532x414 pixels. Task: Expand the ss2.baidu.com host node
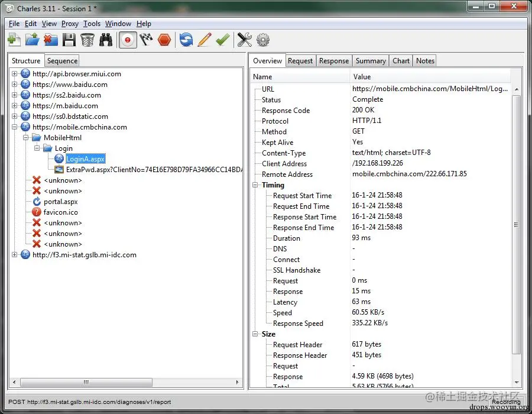(x=14, y=95)
